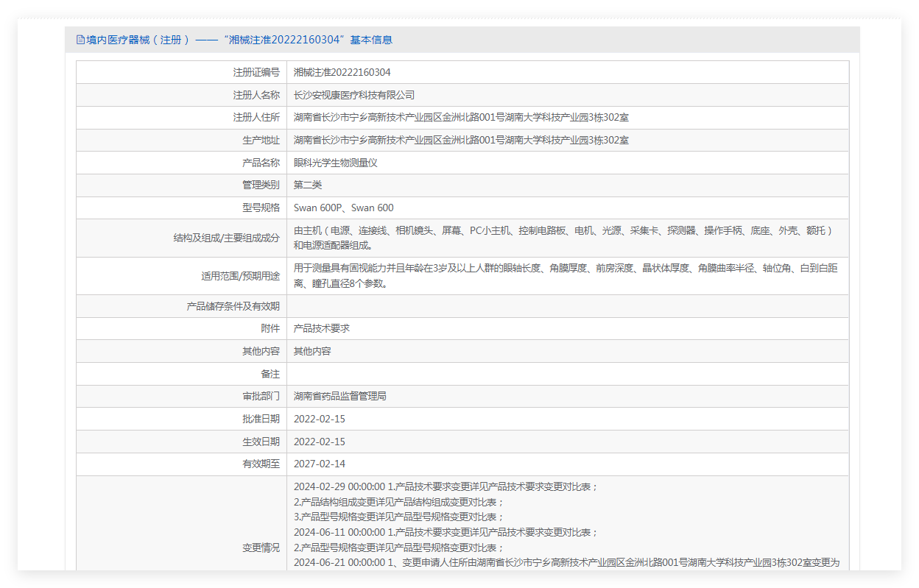Click the 注册证编号 row label
919x588 pixels.
pyautogui.click(x=256, y=72)
